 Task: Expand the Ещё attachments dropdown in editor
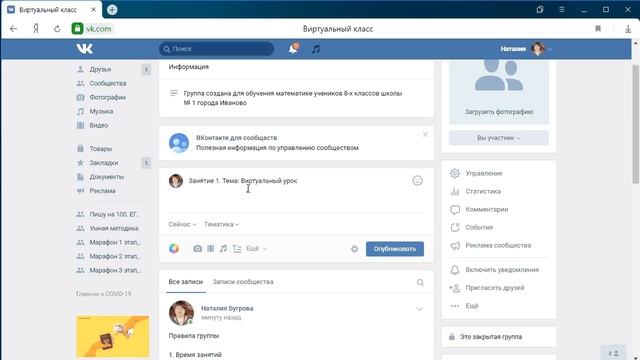tap(256, 249)
